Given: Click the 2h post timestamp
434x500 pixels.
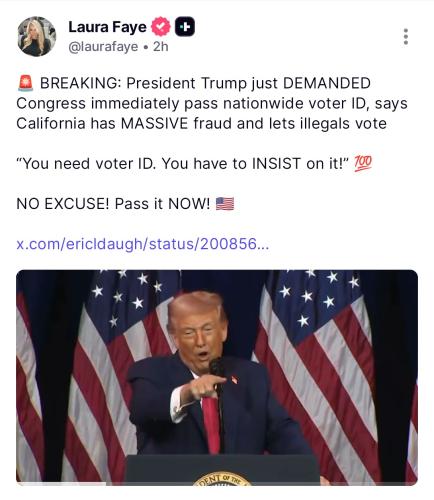Looking at the screenshot, I should 161,47.
